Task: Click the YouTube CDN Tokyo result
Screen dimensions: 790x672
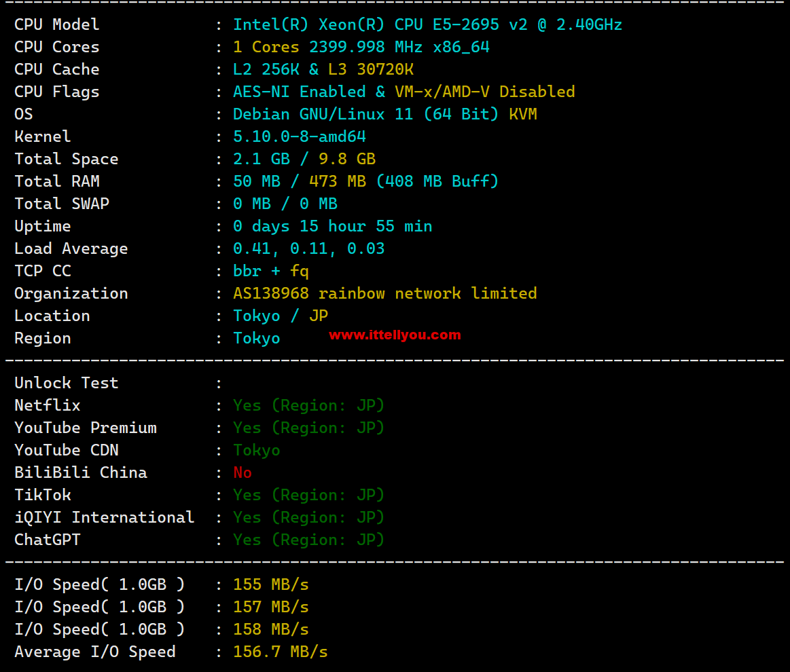Action: pyautogui.click(x=257, y=451)
